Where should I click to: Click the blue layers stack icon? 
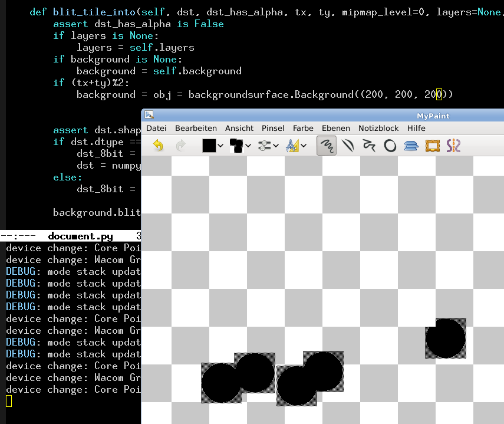coord(411,146)
